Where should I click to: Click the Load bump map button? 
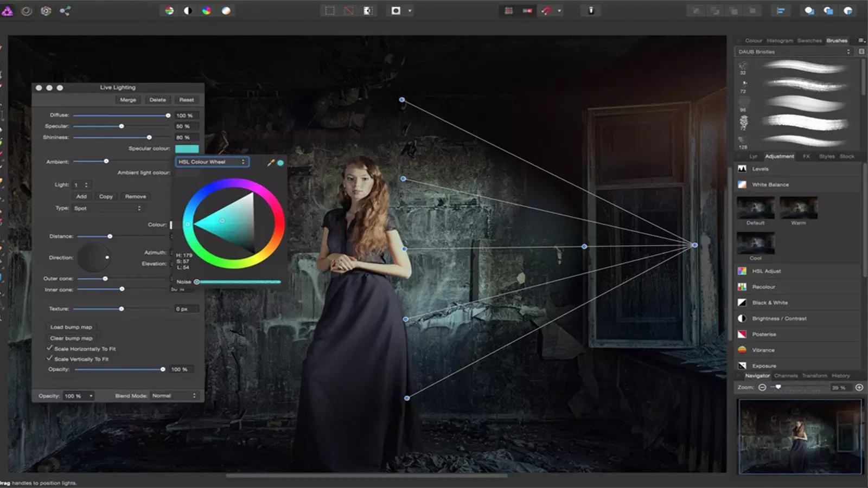71,327
